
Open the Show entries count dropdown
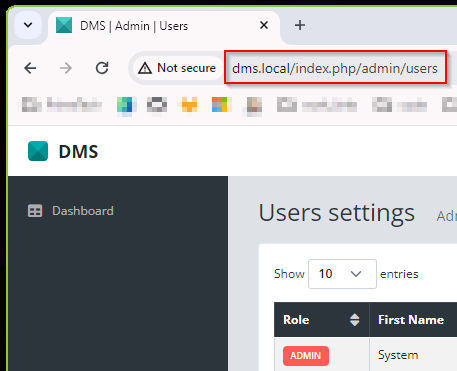coord(342,274)
